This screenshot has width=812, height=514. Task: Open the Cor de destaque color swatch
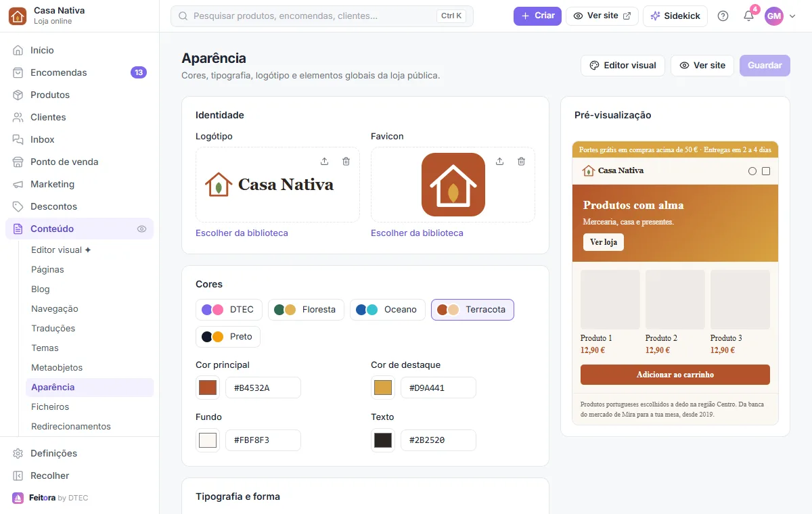pos(383,388)
